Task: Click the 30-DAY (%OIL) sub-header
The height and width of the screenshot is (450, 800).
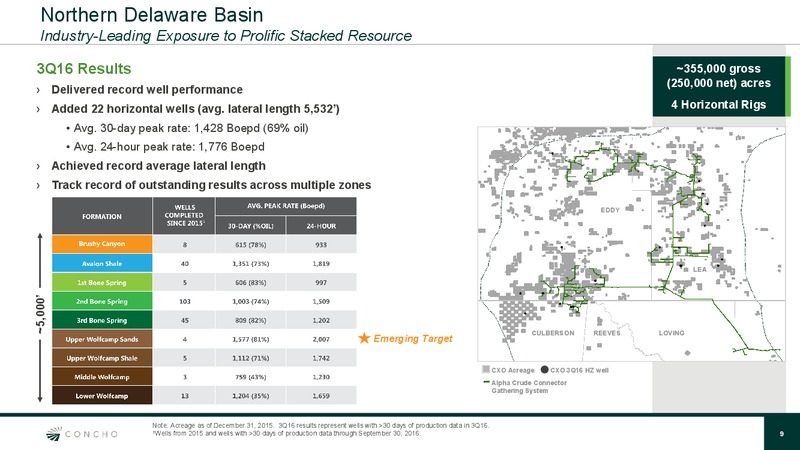Action: coord(251,226)
